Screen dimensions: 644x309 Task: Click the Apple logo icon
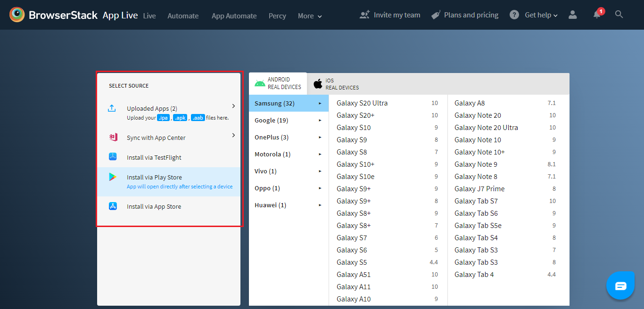(318, 84)
